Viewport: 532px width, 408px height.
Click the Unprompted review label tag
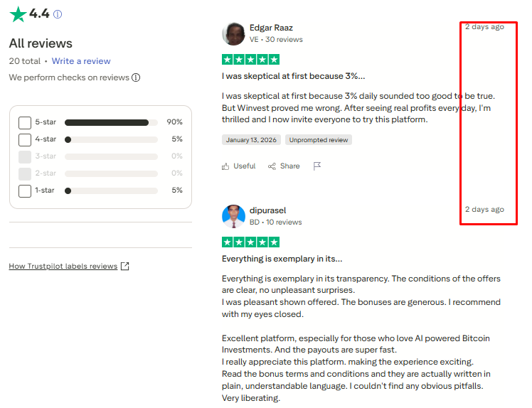pyautogui.click(x=319, y=140)
